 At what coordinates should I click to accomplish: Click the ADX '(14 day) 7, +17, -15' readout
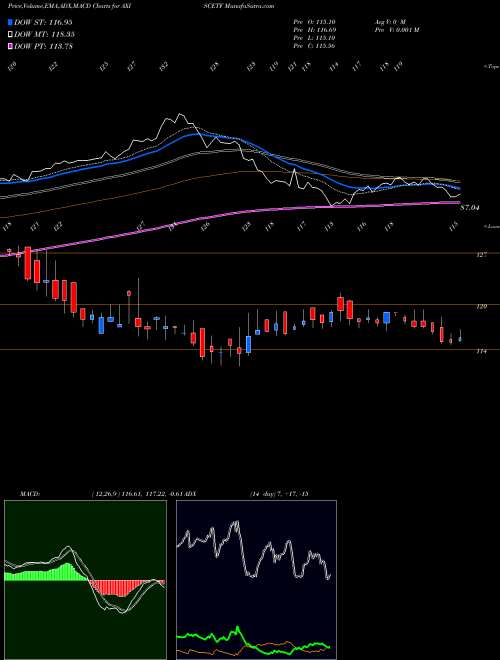tap(279, 493)
